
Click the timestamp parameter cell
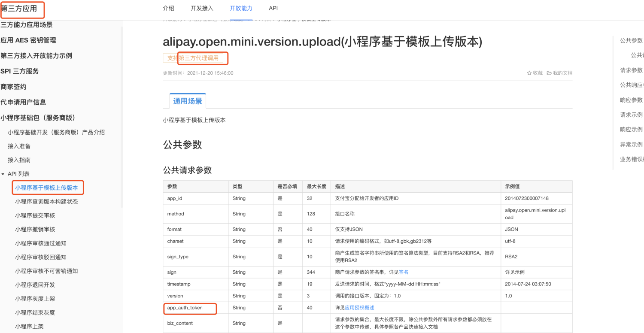(x=195, y=284)
